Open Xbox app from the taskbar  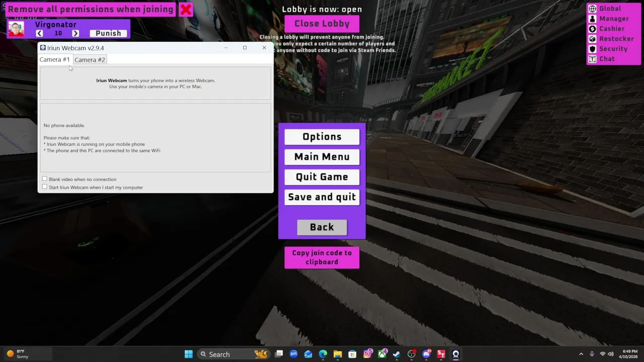pos(382,354)
